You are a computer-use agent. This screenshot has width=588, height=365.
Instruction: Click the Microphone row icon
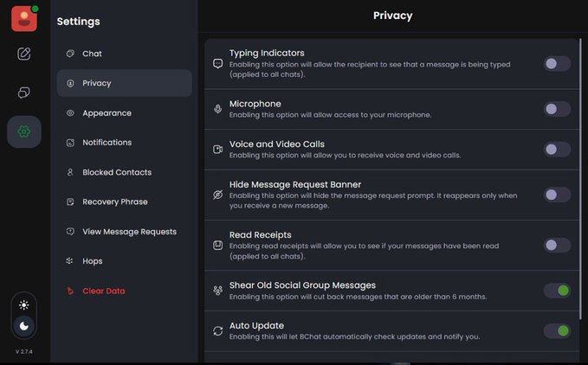coord(218,109)
